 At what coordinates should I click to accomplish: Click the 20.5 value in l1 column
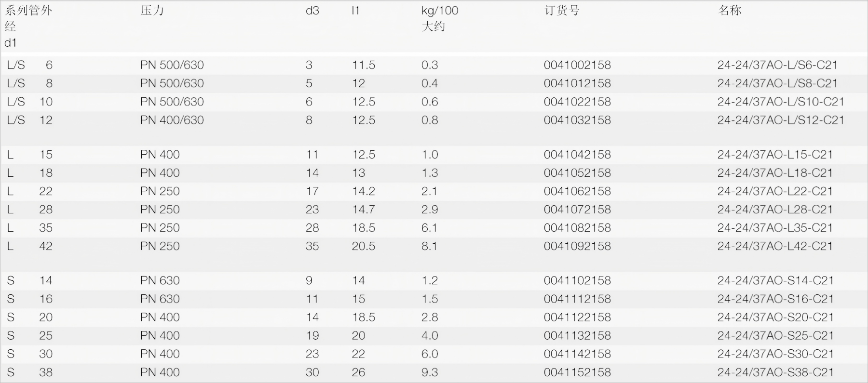pos(363,246)
